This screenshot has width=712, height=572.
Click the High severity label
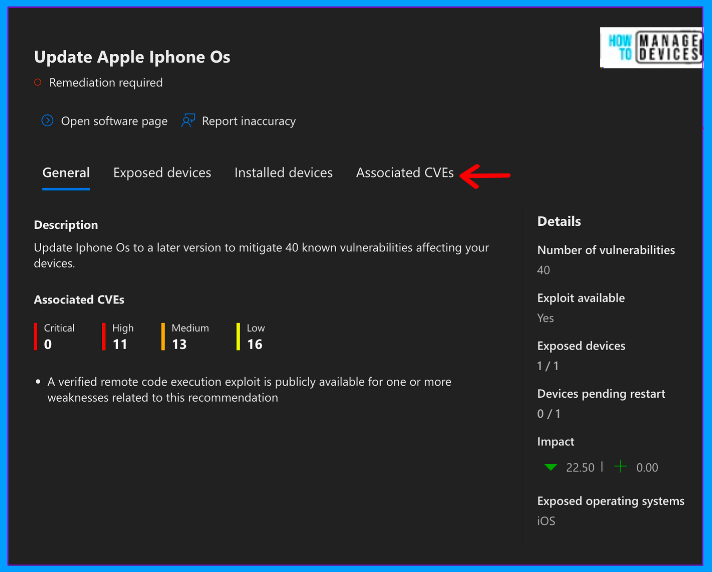point(123,328)
